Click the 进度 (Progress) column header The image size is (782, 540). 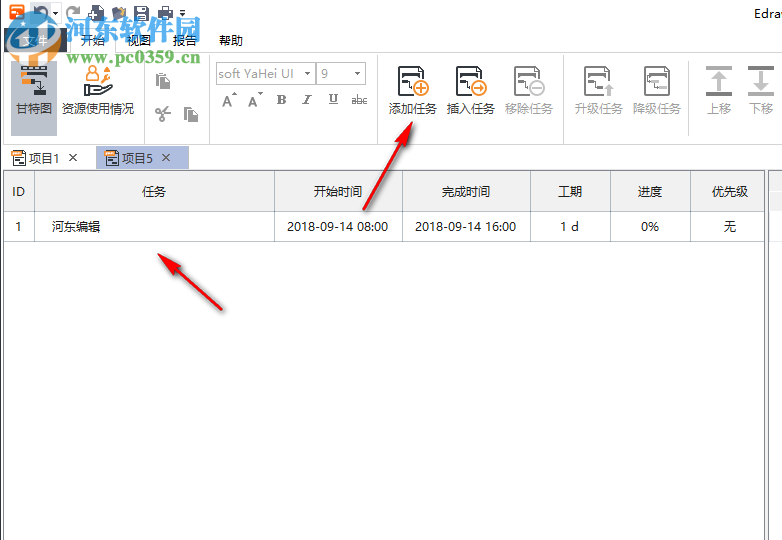(x=650, y=191)
